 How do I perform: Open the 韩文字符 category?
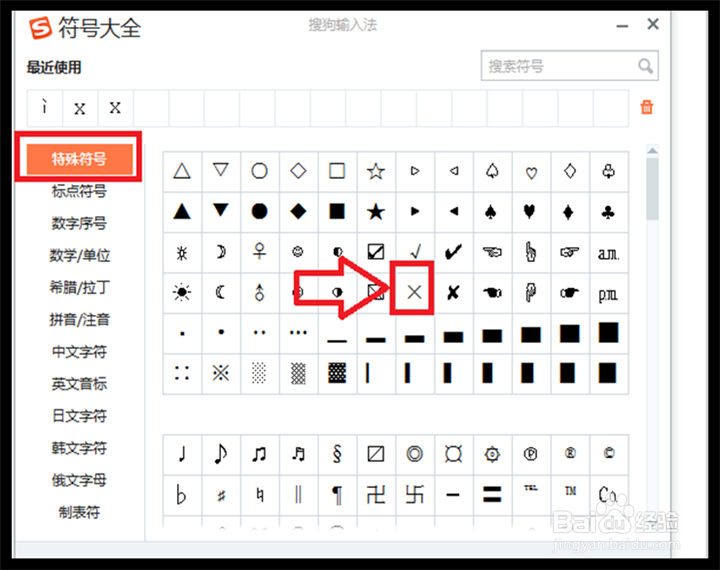pos(79,448)
